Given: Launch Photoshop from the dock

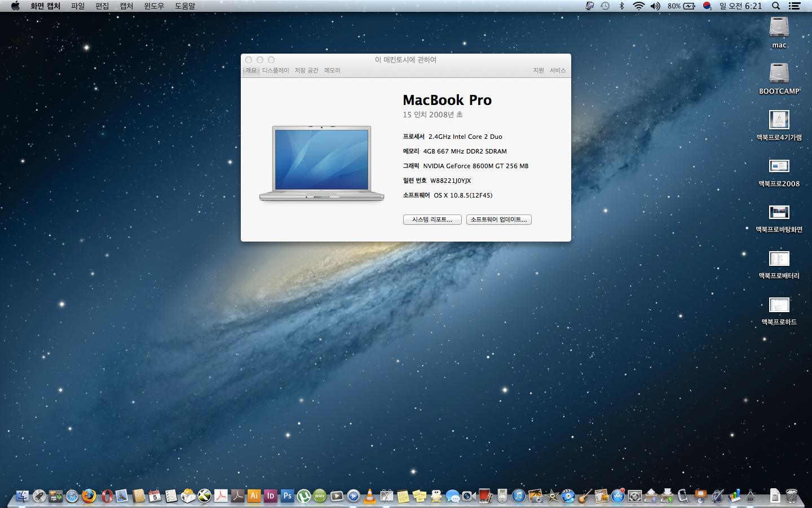Looking at the screenshot, I should [287, 496].
